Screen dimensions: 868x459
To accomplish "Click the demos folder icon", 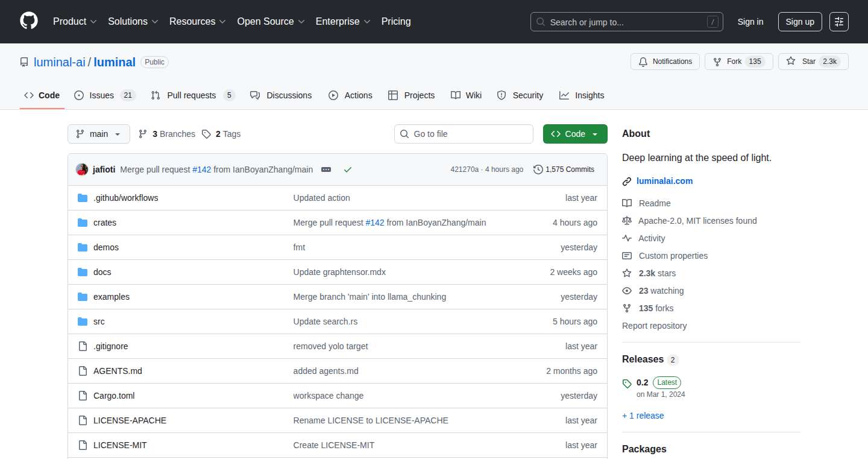I will [x=83, y=247].
